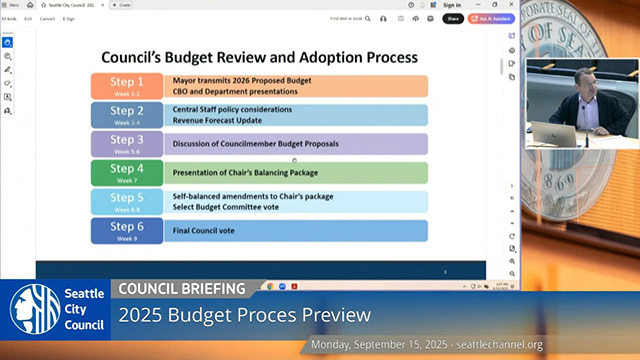Click the upload to cloud icon
640x360 pixels.
click(416, 19)
